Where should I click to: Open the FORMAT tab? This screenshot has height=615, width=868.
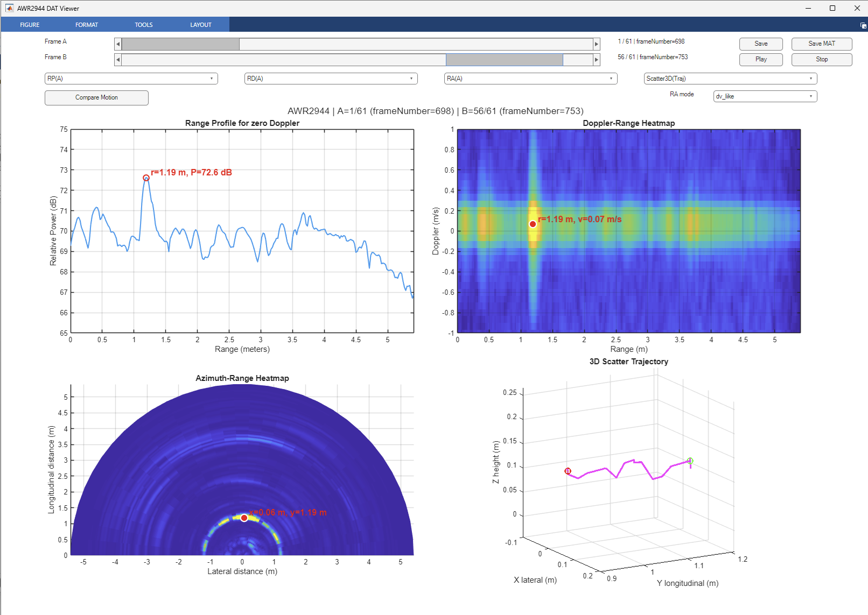point(87,25)
